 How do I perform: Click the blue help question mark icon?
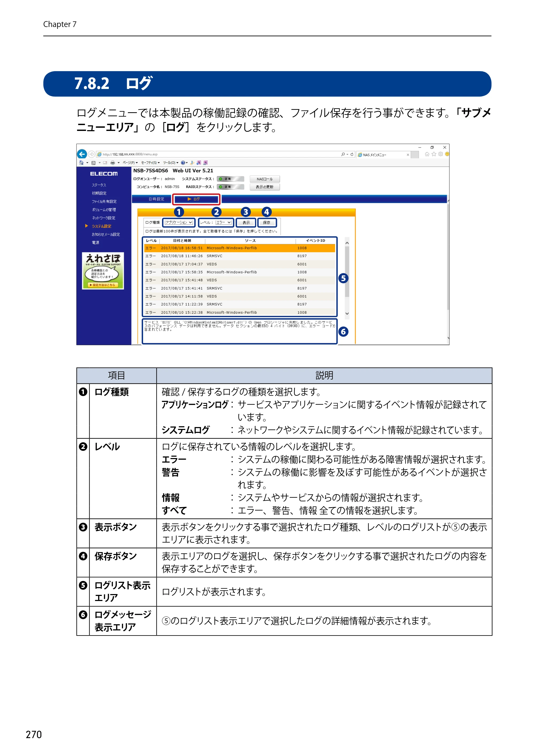click(x=183, y=163)
